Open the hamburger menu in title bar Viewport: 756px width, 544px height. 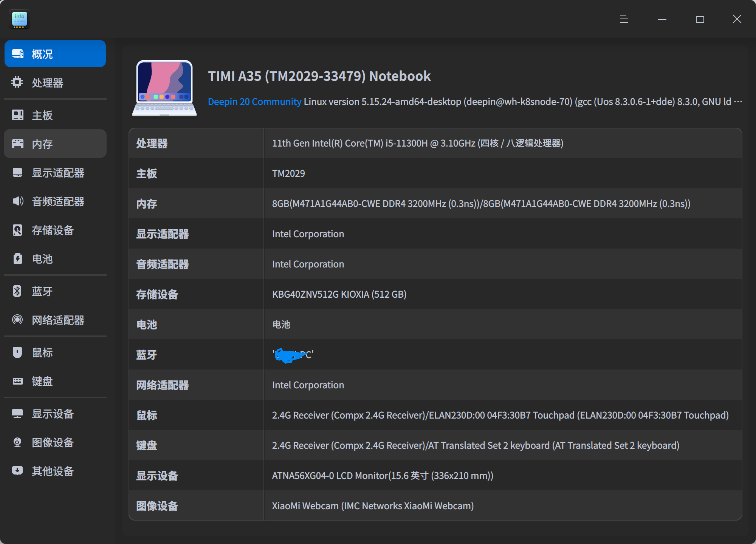(x=623, y=19)
